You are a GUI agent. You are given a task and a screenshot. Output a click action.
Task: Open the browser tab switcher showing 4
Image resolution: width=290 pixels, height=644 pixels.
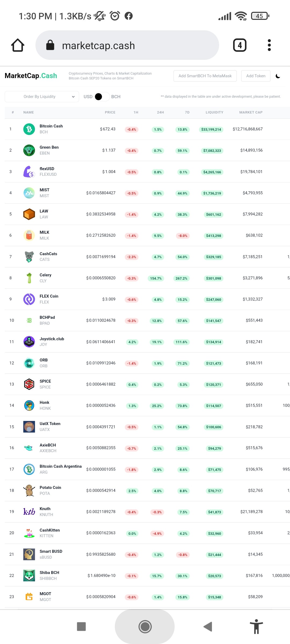(x=240, y=45)
